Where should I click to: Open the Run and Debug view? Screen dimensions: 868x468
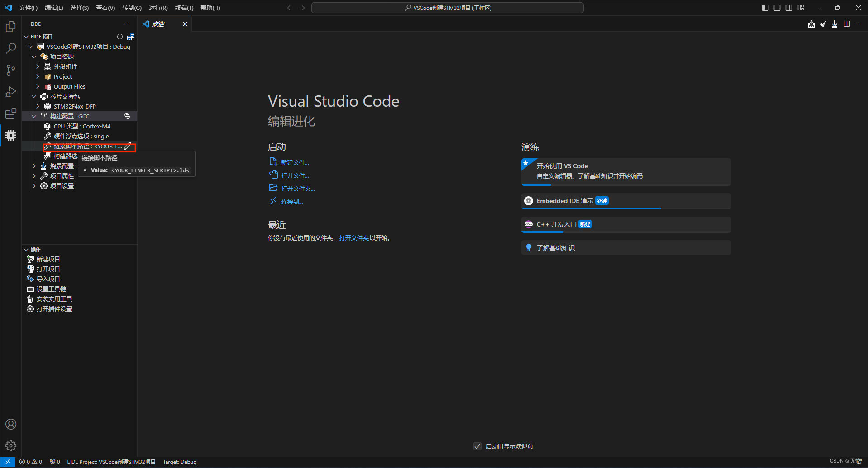(11, 92)
